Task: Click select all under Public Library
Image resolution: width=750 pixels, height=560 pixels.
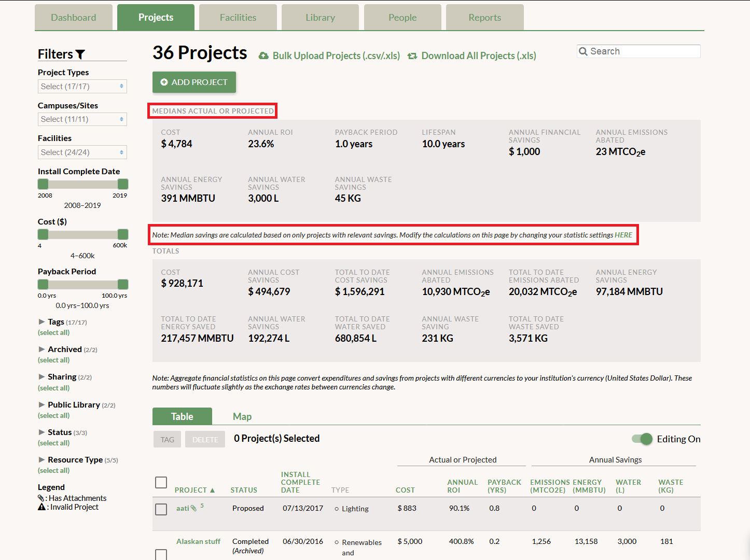Action: (x=53, y=416)
